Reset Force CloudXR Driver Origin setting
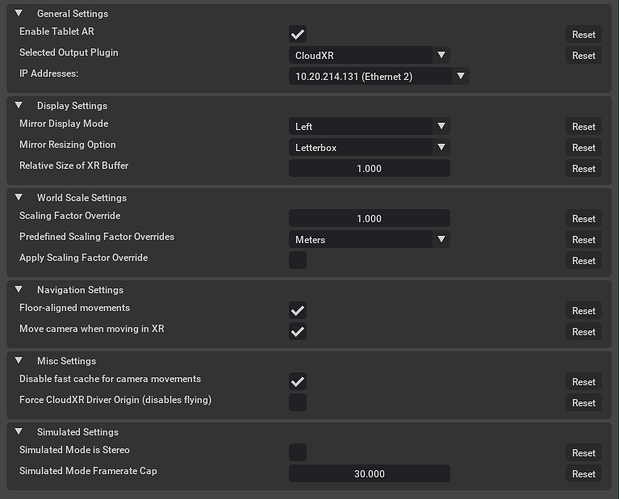Image resolution: width=619 pixels, height=499 pixels. click(583, 402)
